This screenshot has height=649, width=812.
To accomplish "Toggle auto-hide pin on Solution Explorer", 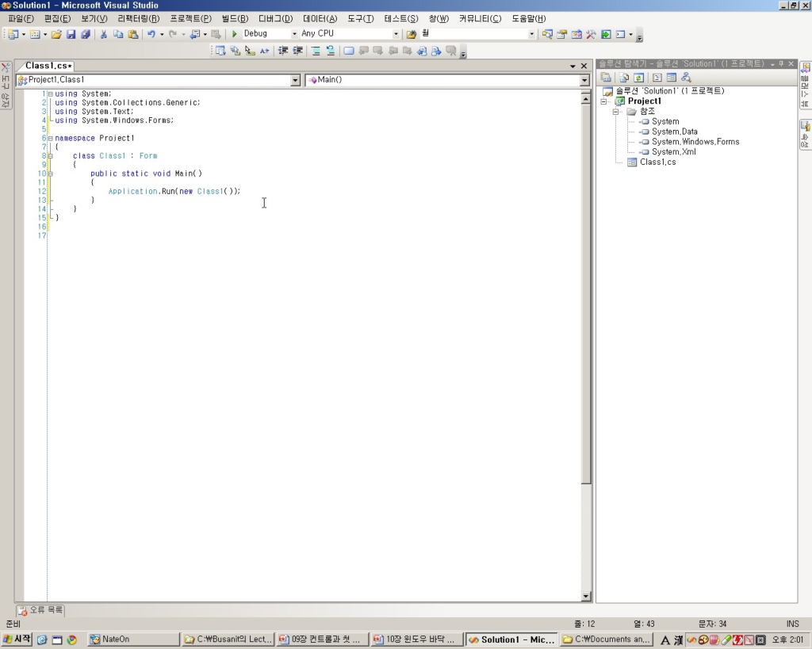I will [x=781, y=63].
